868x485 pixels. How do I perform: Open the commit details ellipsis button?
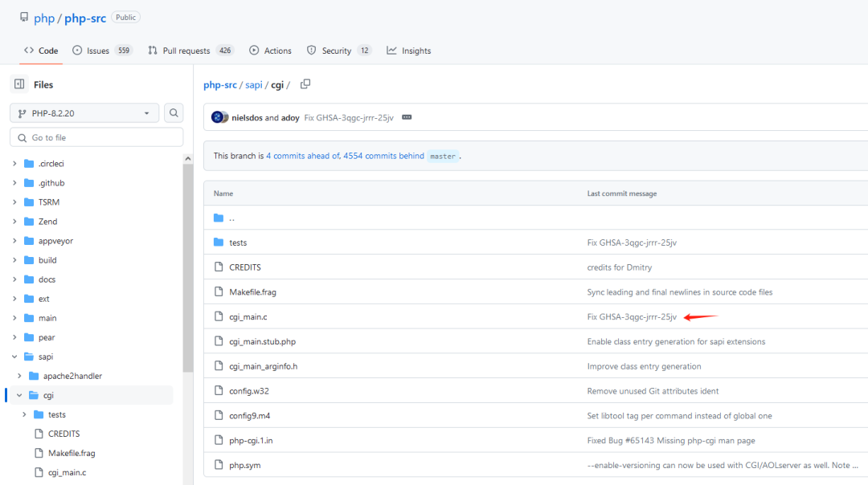click(x=407, y=117)
